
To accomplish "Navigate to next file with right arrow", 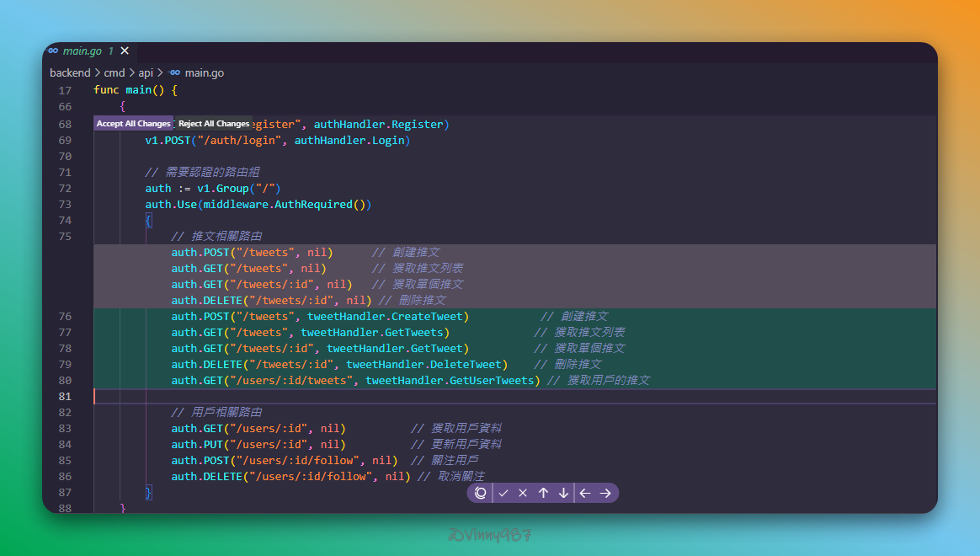I will [x=605, y=494].
